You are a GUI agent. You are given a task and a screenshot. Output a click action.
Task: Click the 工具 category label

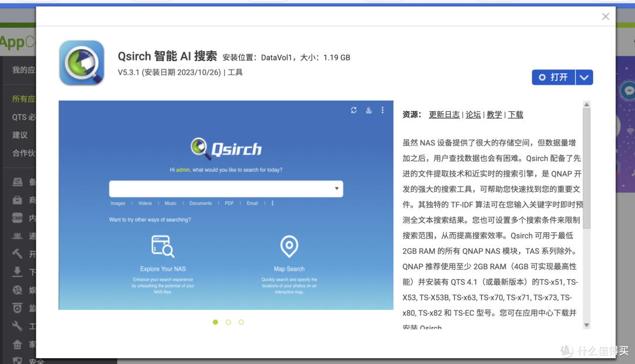pyautogui.click(x=235, y=72)
